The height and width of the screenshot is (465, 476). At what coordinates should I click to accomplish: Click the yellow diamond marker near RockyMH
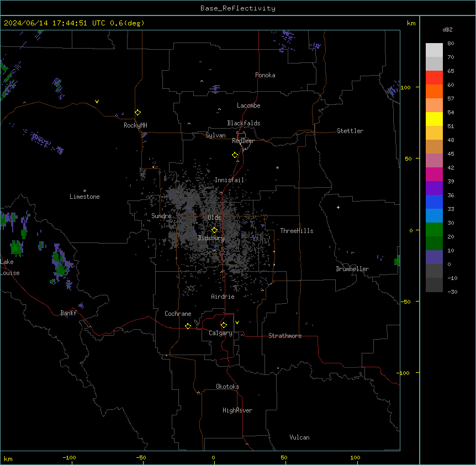pos(138,113)
